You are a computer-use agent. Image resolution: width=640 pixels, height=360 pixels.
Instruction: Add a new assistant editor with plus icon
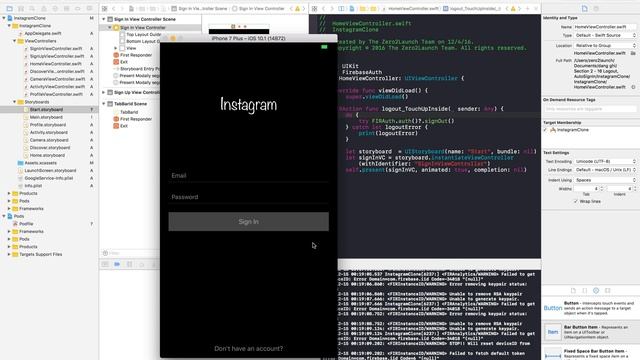pos(527,8)
